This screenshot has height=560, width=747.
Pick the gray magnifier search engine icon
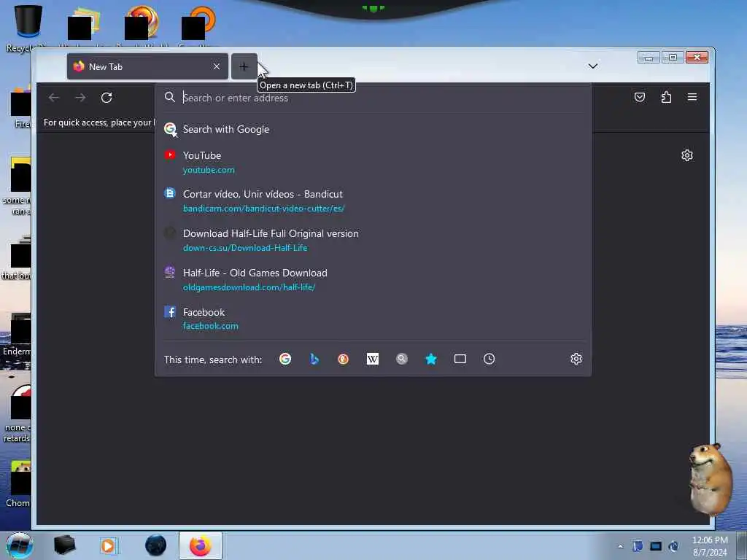(402, 359)
